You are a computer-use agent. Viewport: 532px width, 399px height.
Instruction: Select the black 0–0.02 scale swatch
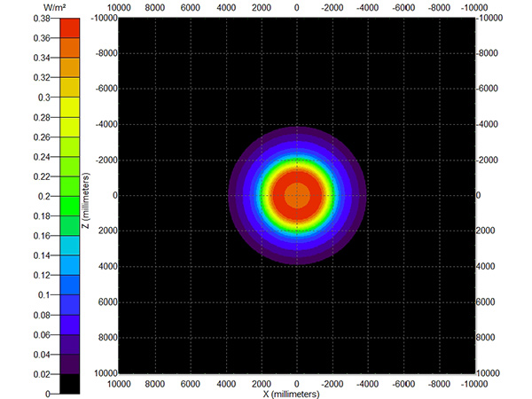(x=70, y=384)
